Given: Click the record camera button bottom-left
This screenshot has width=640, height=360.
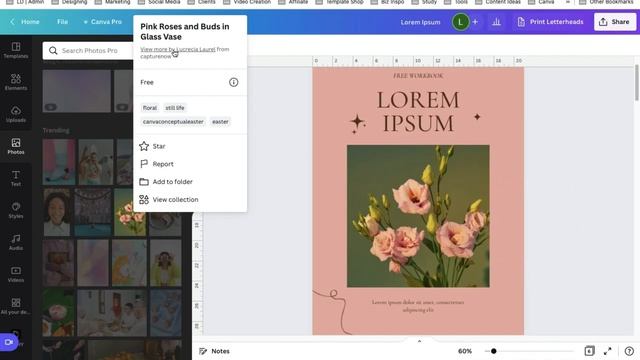Looking at the screenshot, I should click(9, 342).
